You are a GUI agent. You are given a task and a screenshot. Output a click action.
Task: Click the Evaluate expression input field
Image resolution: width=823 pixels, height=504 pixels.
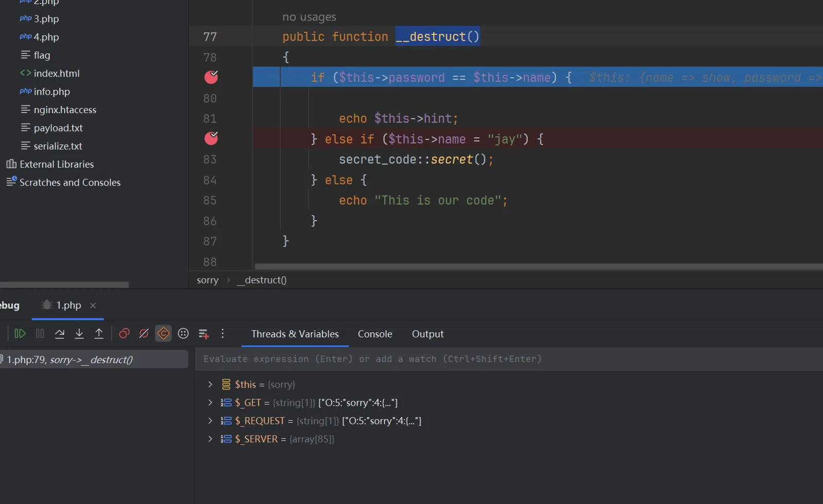[509, 359]
